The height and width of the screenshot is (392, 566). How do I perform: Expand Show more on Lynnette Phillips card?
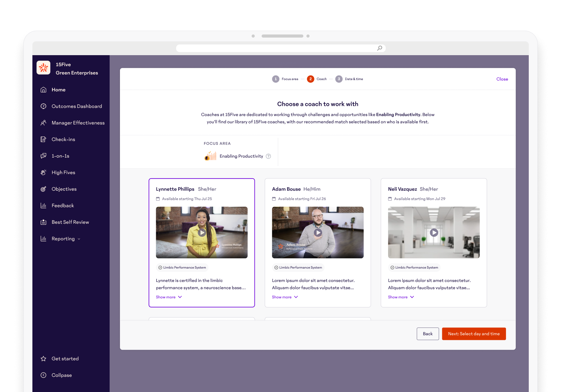tap(169, 297)
